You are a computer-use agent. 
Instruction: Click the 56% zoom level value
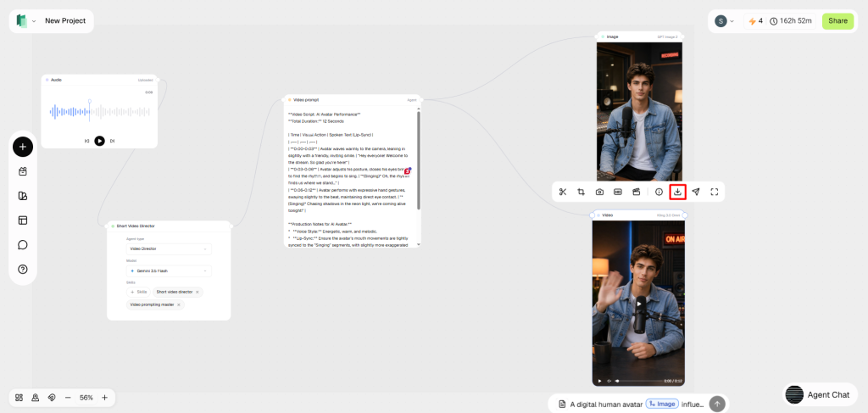point(86,398)
